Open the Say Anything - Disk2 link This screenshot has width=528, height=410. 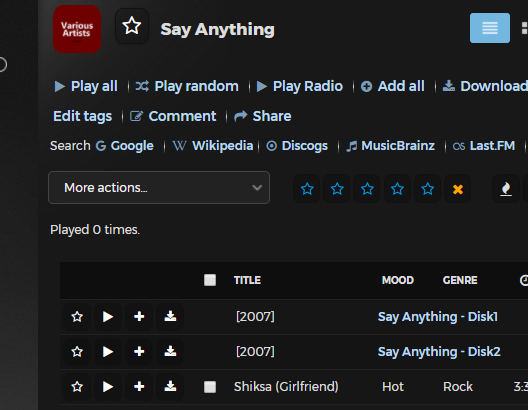(x=439, y=351)
